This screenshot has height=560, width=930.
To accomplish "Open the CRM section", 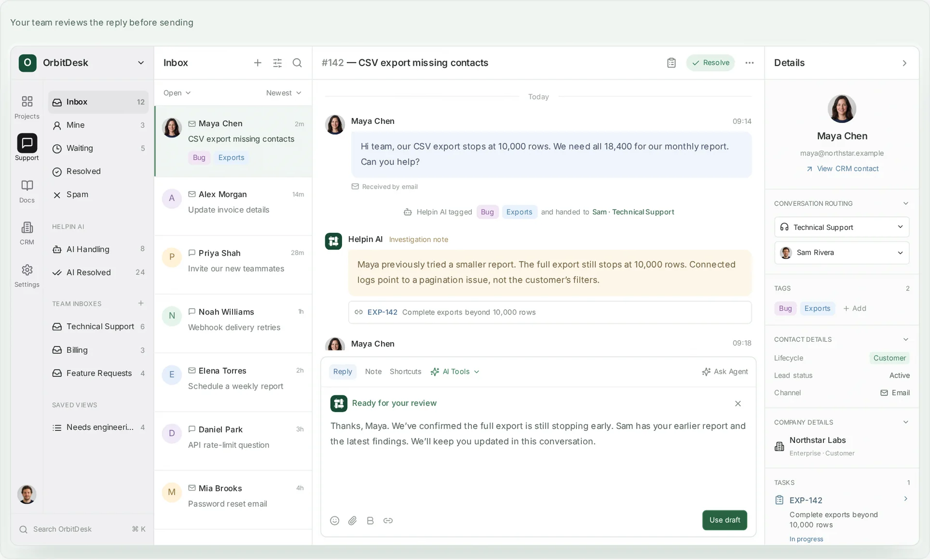I will click(x=27, y=233).
